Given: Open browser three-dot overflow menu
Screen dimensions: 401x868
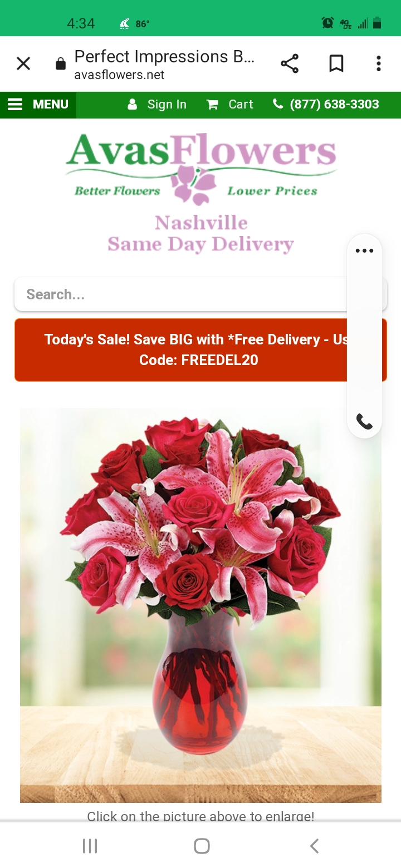Looking at the screenshot, I should pos(378,63).
